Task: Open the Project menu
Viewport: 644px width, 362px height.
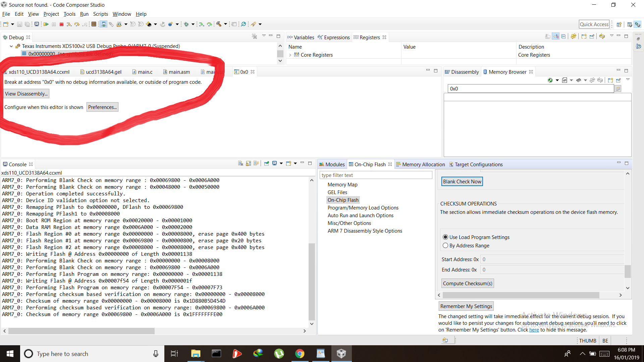Action: click(51, 14)
